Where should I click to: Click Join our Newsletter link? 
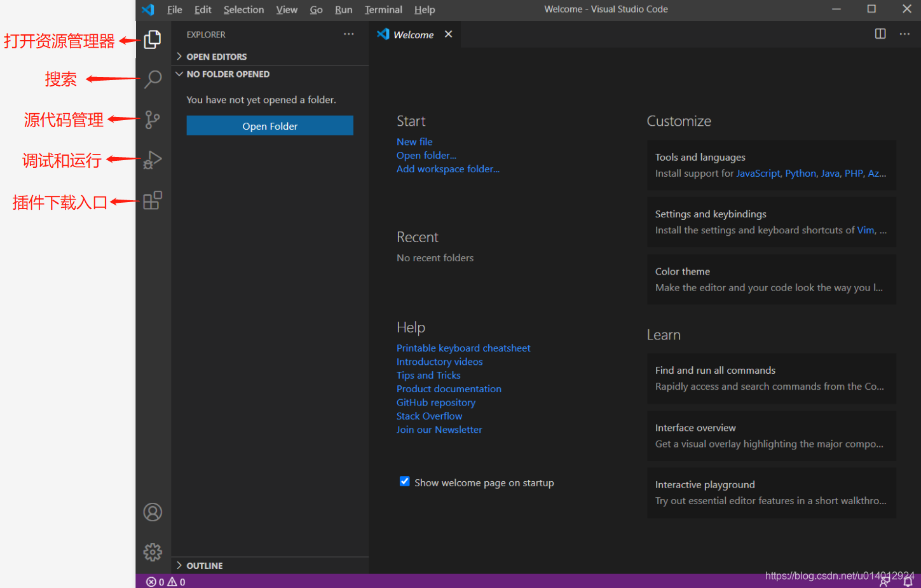click(439, 429)
